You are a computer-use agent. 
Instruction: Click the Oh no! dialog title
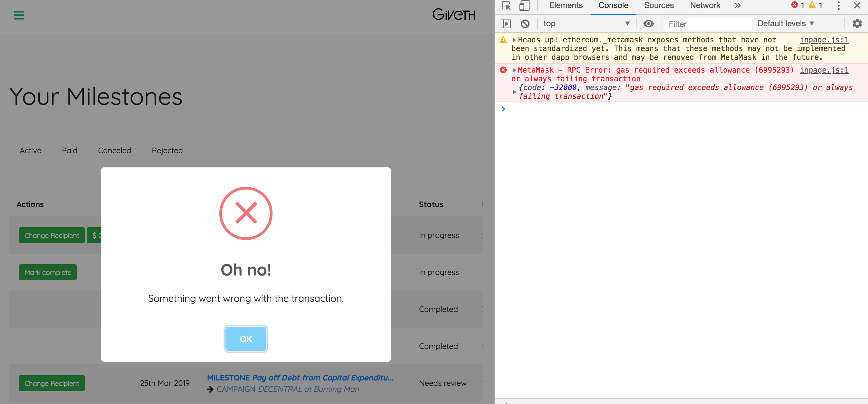click(246, 270)
